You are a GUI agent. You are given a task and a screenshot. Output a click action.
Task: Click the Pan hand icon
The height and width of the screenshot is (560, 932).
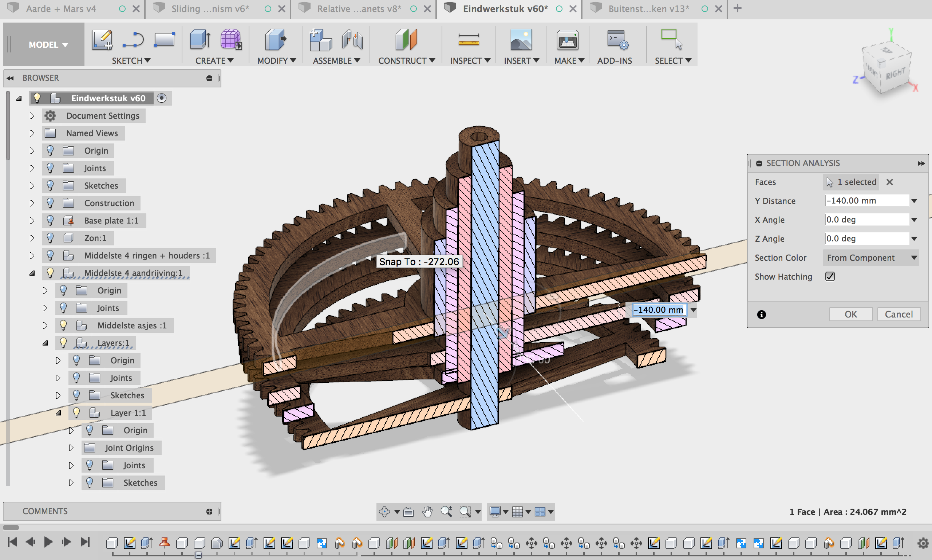427,512
